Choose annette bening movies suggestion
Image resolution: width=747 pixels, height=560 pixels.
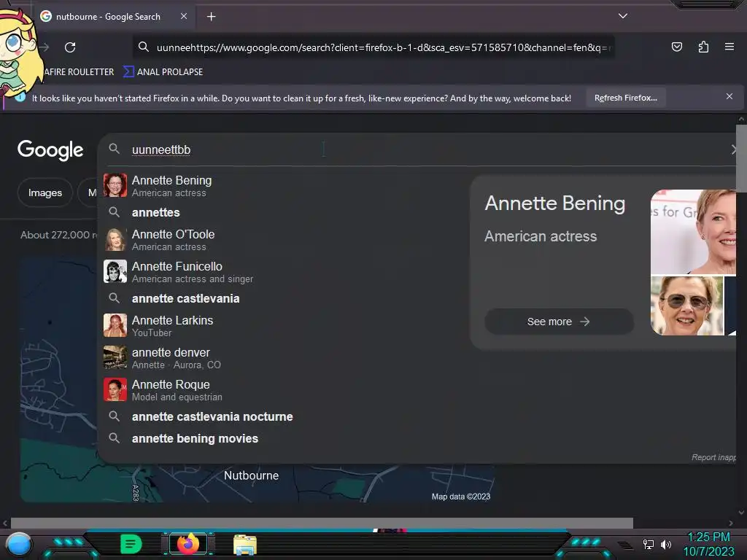click(x=284, y=438)
